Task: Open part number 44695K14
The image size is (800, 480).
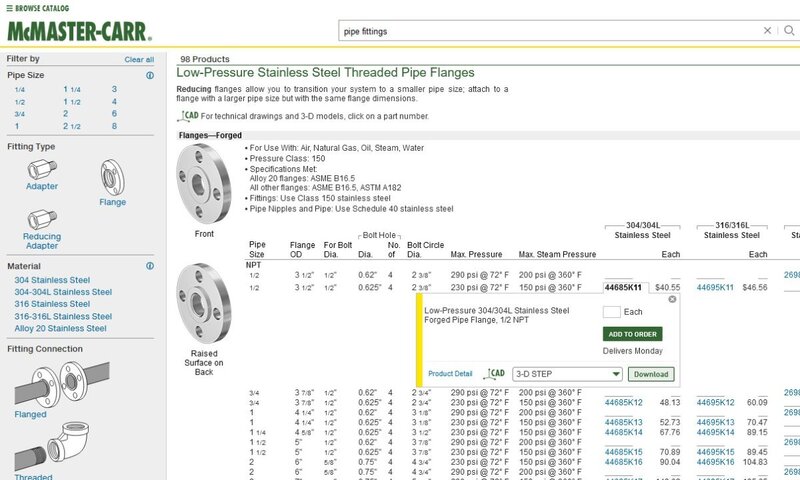Action: click(x=715, y=432)
